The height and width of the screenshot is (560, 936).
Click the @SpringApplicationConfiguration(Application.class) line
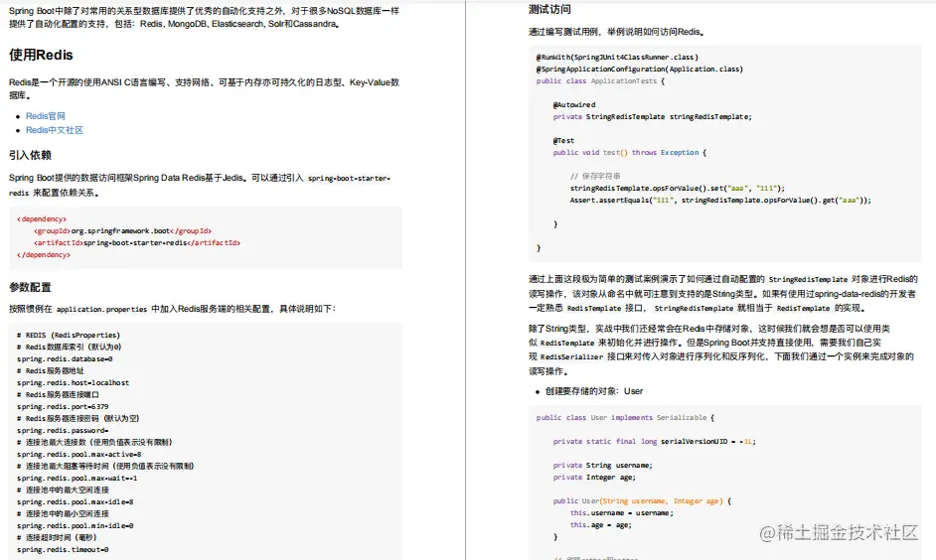640,70
